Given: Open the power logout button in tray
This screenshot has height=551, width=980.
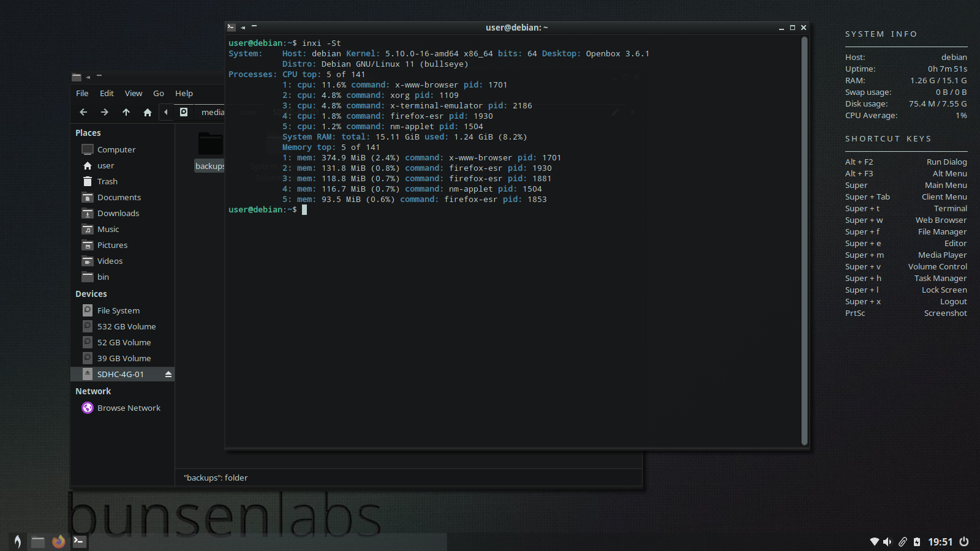Looking at the screenshot, I should point(964,542).
